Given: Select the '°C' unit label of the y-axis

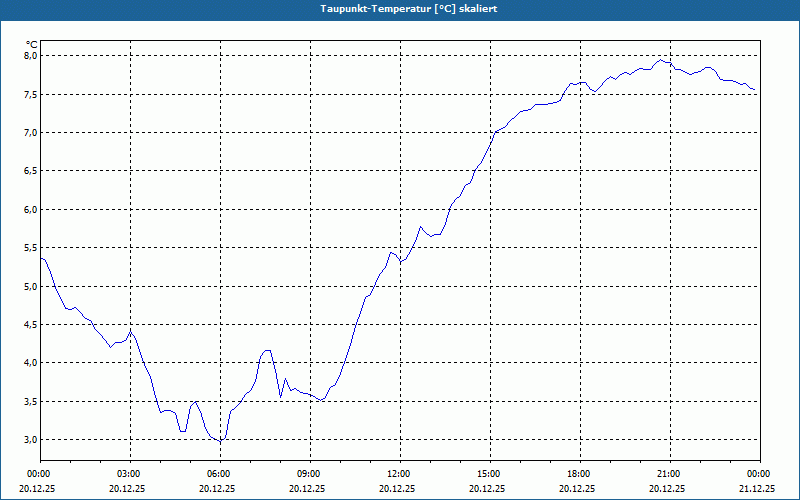Looking at the screenshot, I should coord(32,44).
